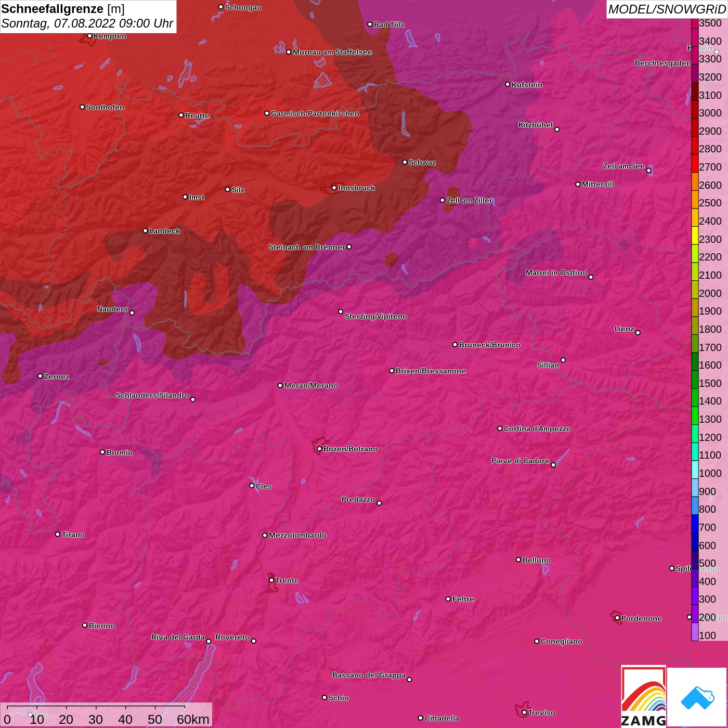This screenshot has height=728, width=728.
Task: Click the Reutte label
Action: click(197, 115)
